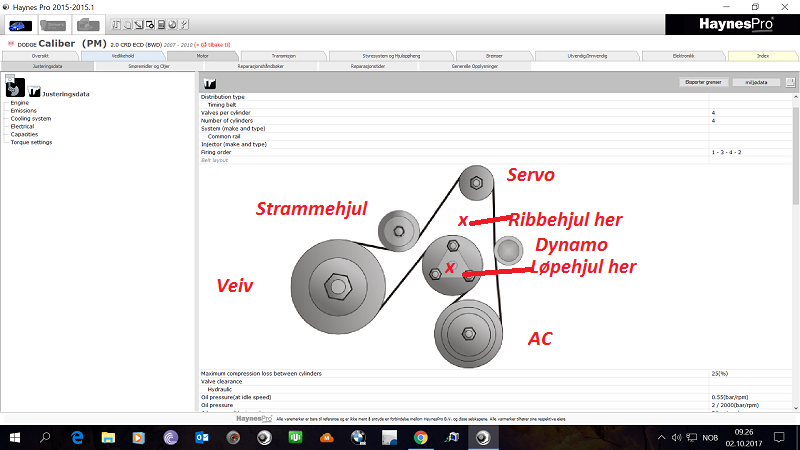Select the Smøremidler og Oljer sub-tab
This screenshot has height=450, width=800.
149,66
